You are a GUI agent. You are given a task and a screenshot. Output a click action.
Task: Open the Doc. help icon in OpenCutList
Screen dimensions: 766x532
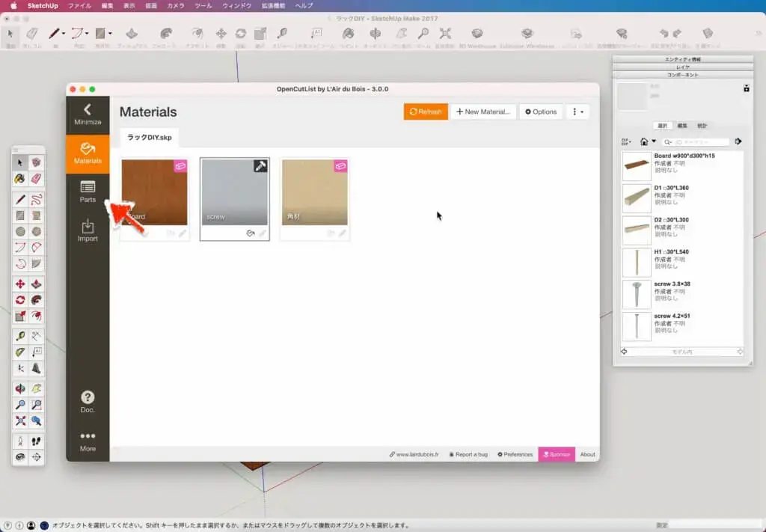pyautogui.click(x=88, y=402)
